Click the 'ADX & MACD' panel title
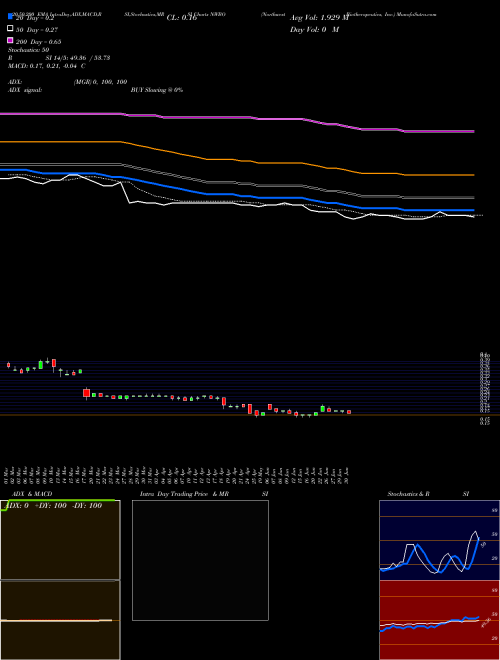The image size is (500, 660). pos(32,494)
